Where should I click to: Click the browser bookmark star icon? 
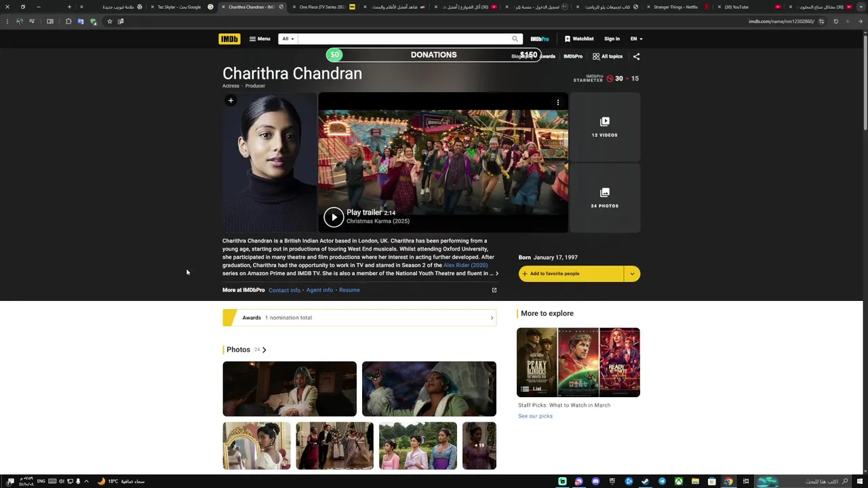(109, 21)
